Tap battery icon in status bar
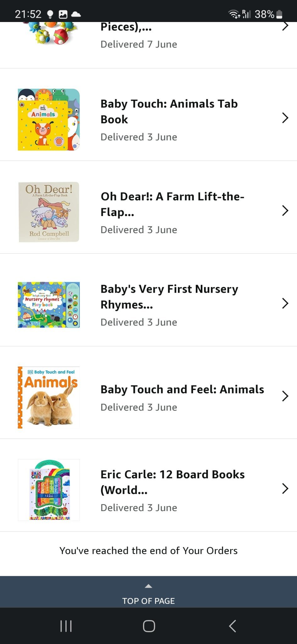Viewport: 297px width, 644px height. click(279, 14)
